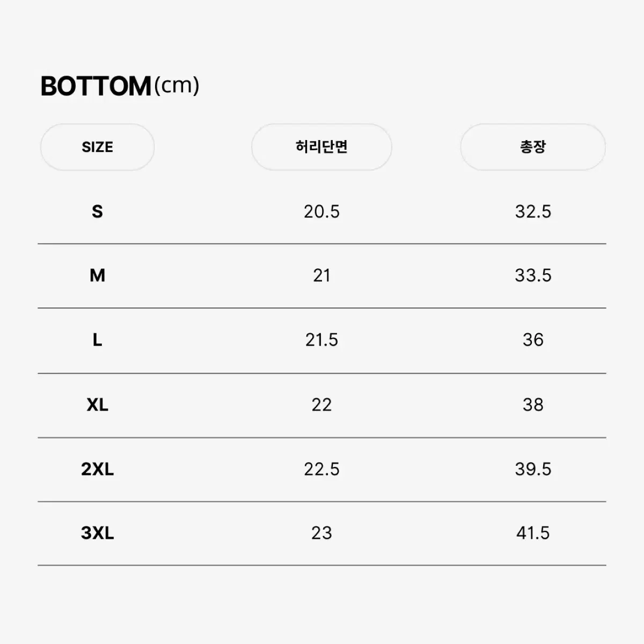
Task: Click the 허리단면 column header pill
Action: coord(321,147)
